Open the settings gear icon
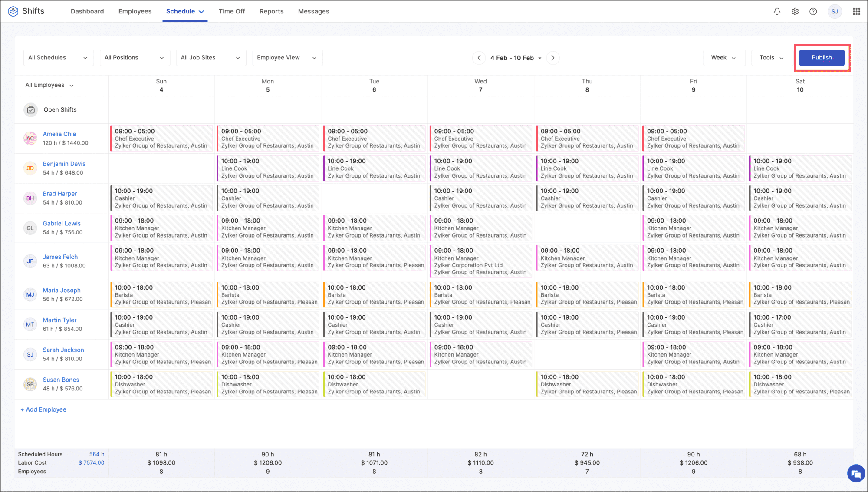This screenshot has width=868, height=492. click(795, 11)
